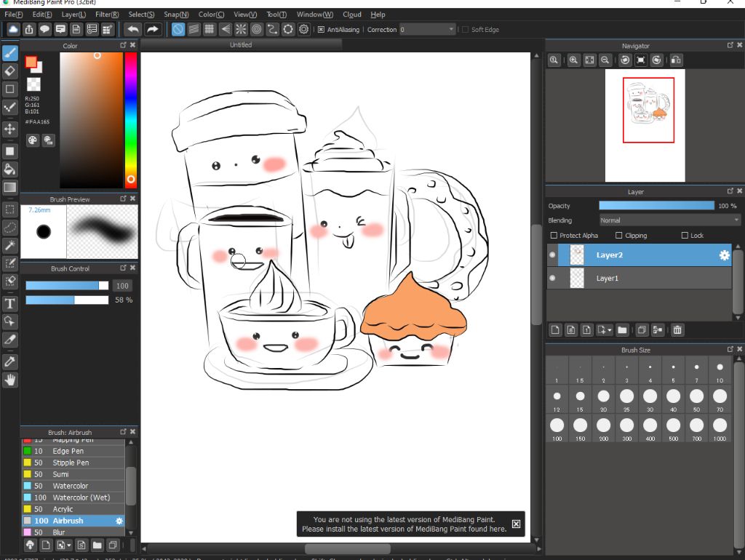Close the Color panel
The height and width of the screenshot is (560, 745).
pos(133,45)
